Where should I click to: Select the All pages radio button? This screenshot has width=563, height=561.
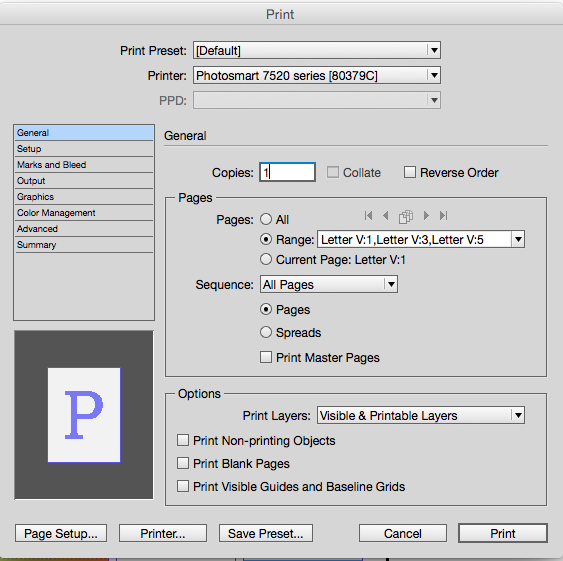point(266,219)
